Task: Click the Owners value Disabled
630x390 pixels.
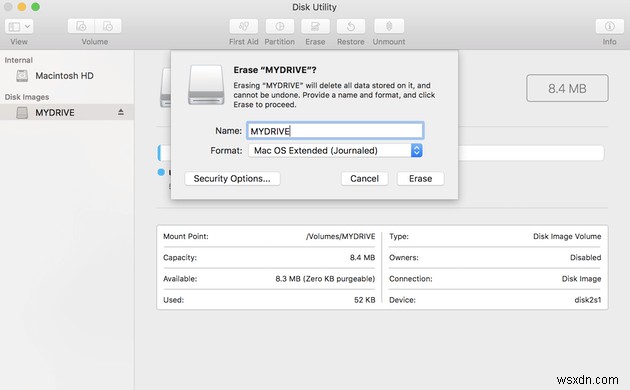Action: (585, 257)
